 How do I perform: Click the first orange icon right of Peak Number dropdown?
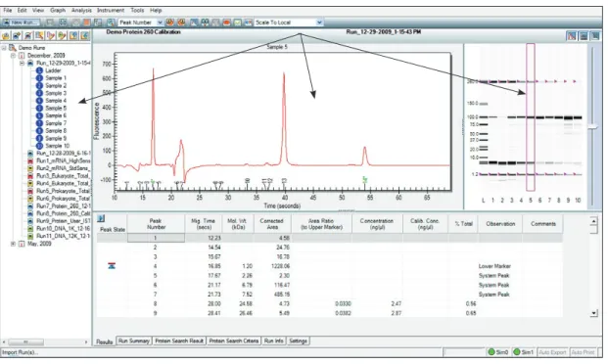point(169,23)
